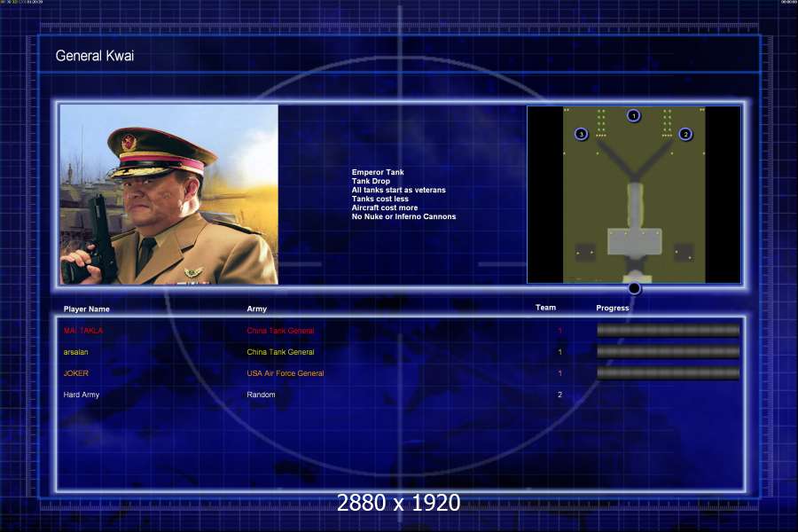This screenshot has width=798, height=532.
Task: Click the 'Progress' column header
Action: click(x=612, y=308)
